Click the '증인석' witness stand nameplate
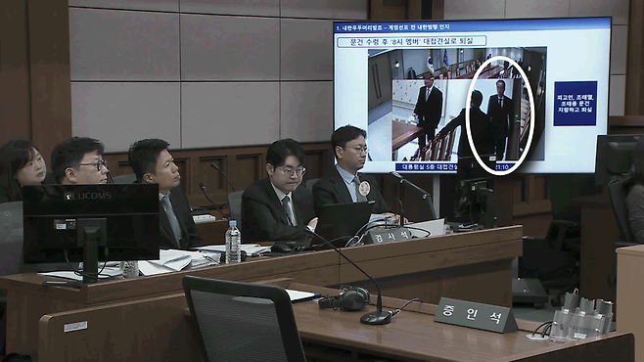The height and width of the screenshot is (362, 644). pyautogui.click(x=476, y=315)
